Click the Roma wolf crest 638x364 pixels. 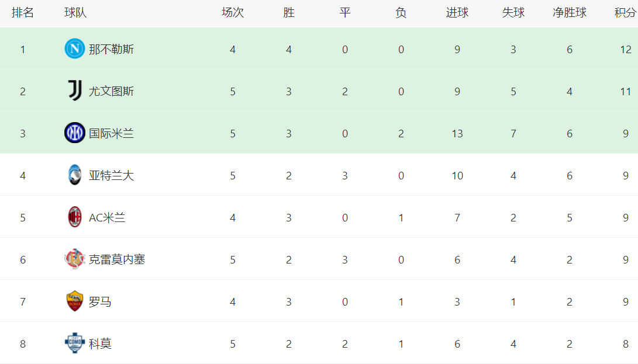(74, 301)
